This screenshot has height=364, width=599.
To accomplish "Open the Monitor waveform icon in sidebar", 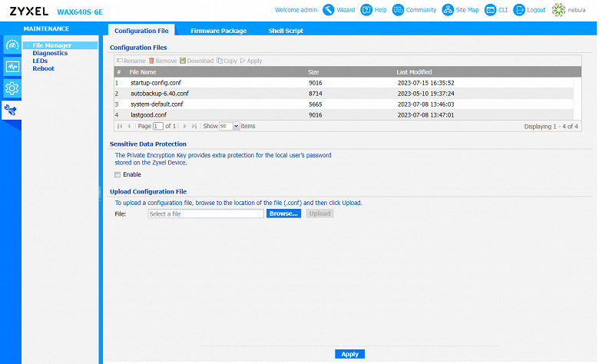I will tap(12, 67).
